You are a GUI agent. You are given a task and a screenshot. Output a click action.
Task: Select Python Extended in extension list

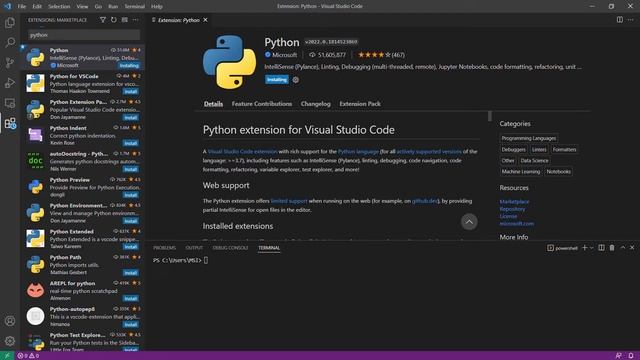83,239
